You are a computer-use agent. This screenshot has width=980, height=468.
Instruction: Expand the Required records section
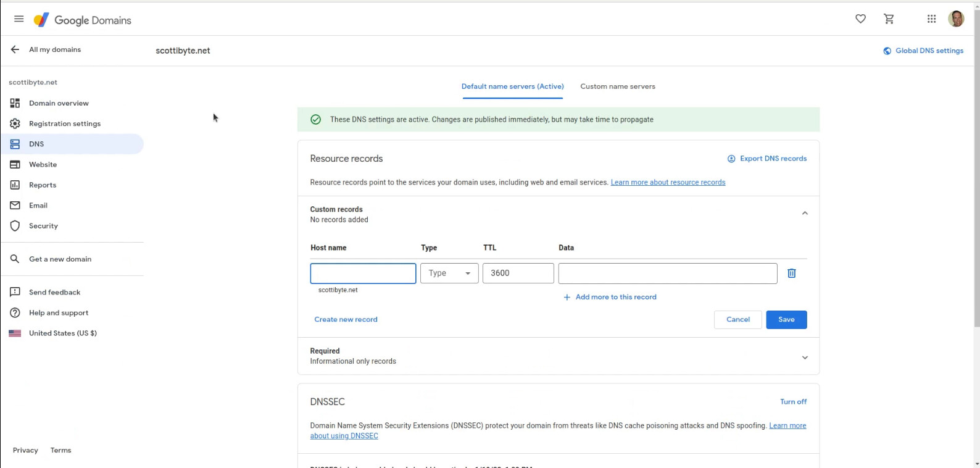point(805,357)
